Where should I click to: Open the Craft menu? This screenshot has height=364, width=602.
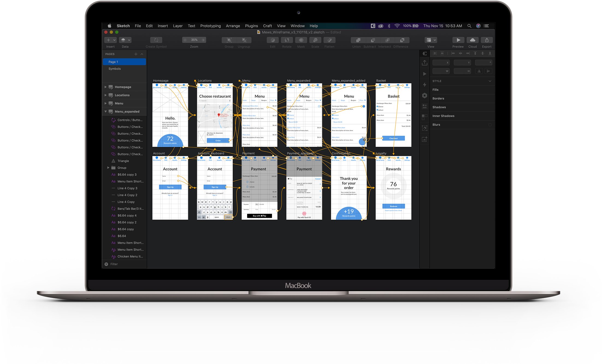267,26
